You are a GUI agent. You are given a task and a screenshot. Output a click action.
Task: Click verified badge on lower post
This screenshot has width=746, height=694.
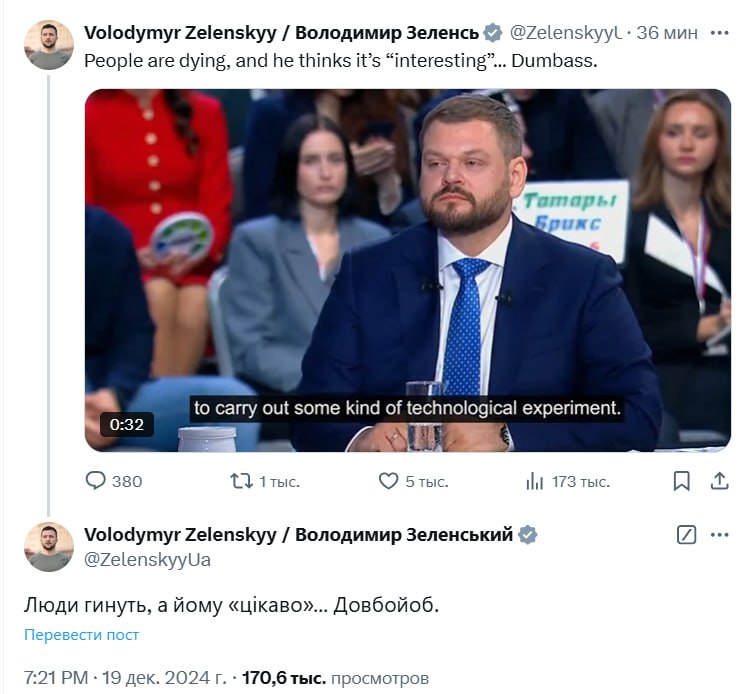[528, 535]
